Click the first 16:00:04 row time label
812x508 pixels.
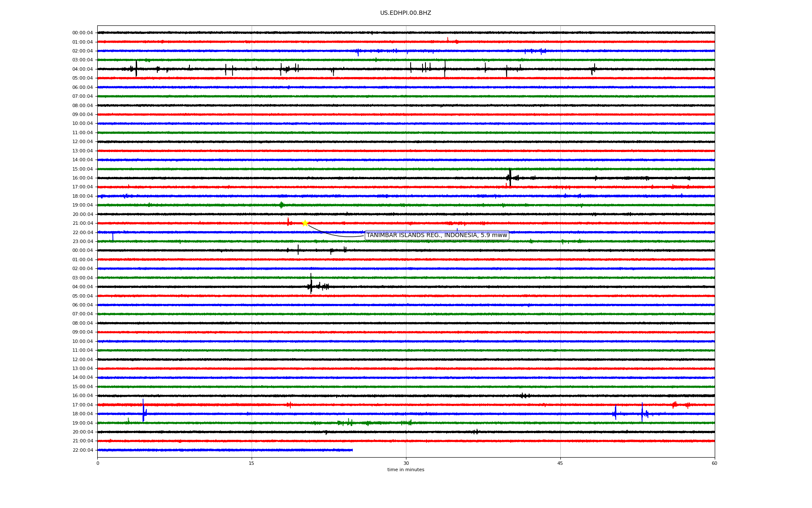[x=82, y=178]
